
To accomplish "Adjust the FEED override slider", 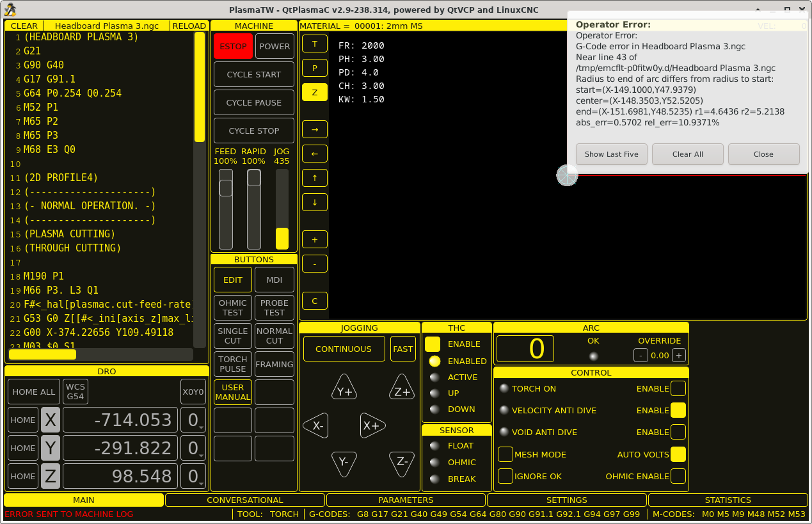I will coord(226,209).
